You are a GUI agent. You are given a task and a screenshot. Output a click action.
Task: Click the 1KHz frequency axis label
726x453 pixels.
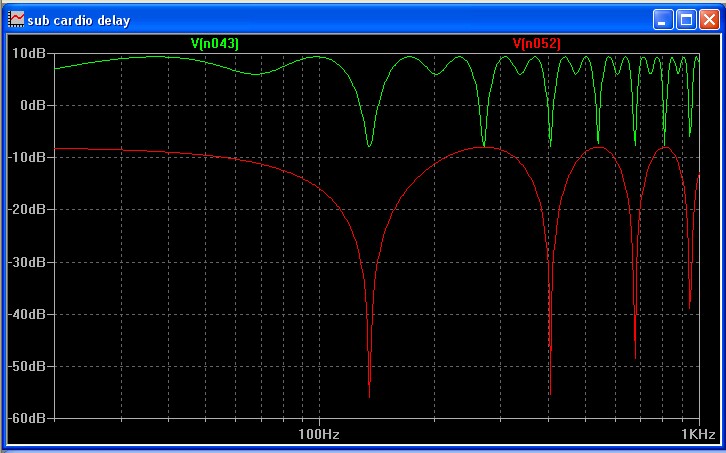698,434
